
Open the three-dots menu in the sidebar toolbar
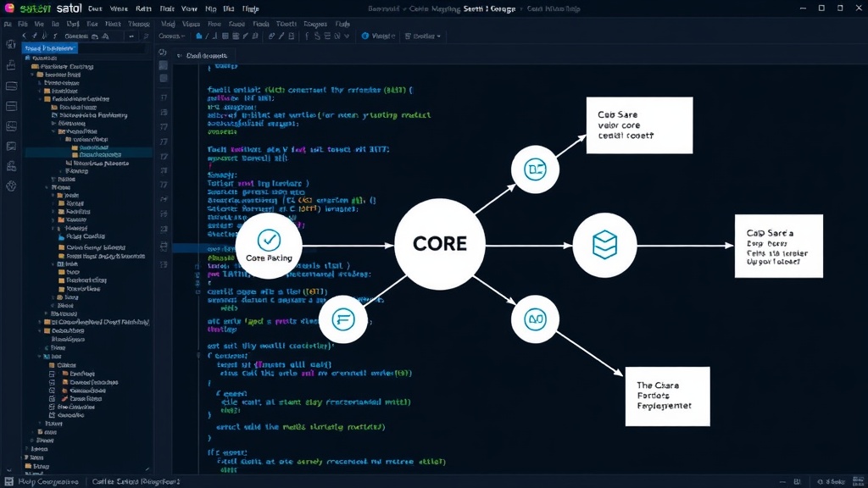click(x=131, y=36)
